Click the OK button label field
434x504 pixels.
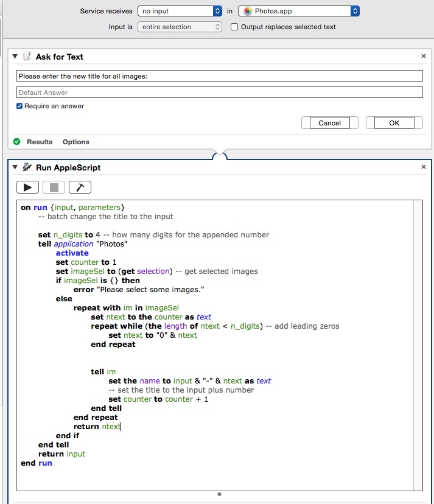[394, 123]
